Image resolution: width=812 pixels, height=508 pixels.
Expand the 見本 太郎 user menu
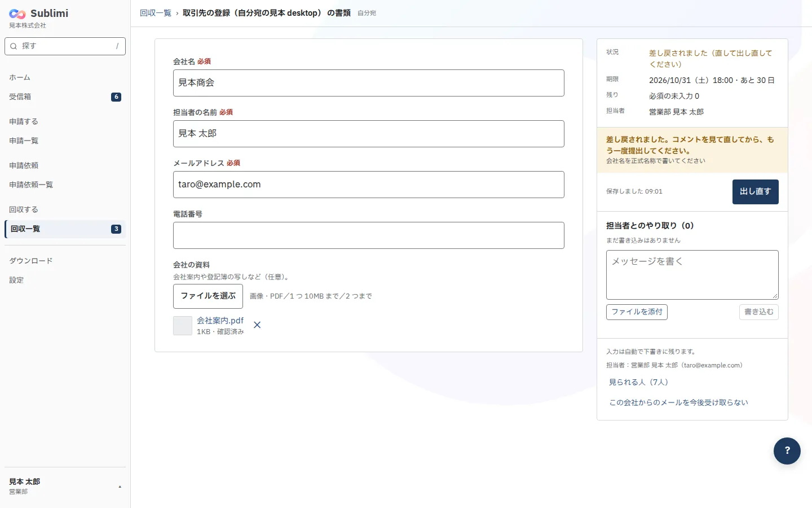[65, 486]
